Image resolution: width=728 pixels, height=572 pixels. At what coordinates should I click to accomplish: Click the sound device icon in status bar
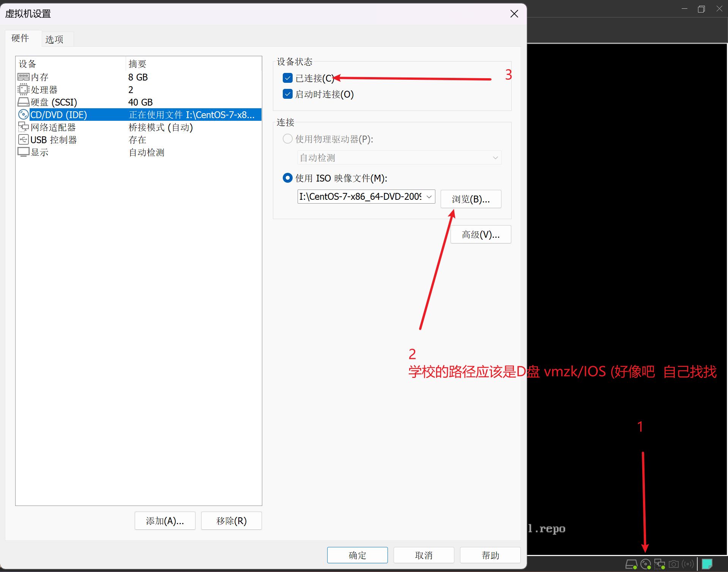click(688, 564)
